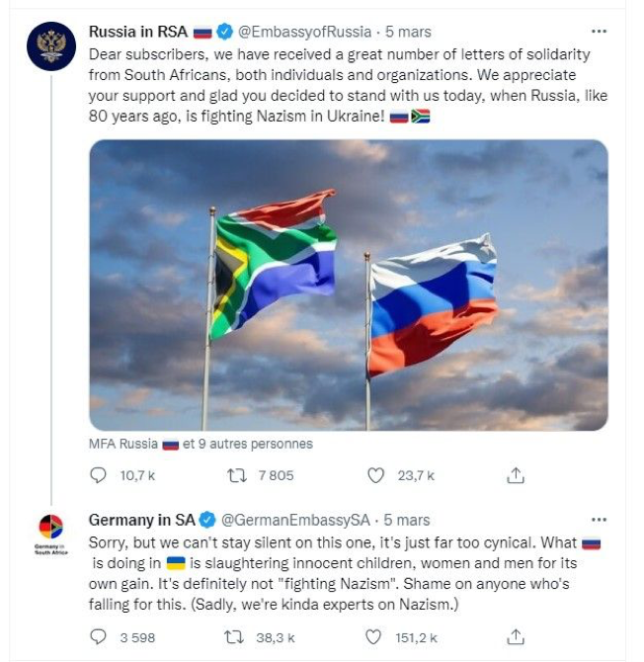Open more options for Germany in SA tweet
Screen dimensions: 644x662
click(x=599, y=519)
